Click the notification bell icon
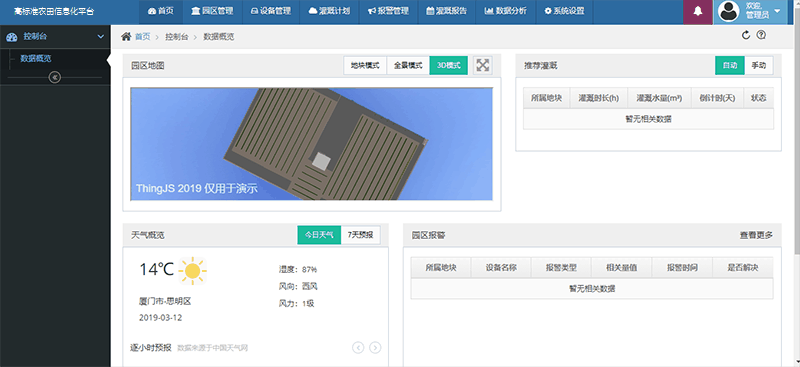The height and width of the screenshot is (367, 800). [x=697, y=12]
